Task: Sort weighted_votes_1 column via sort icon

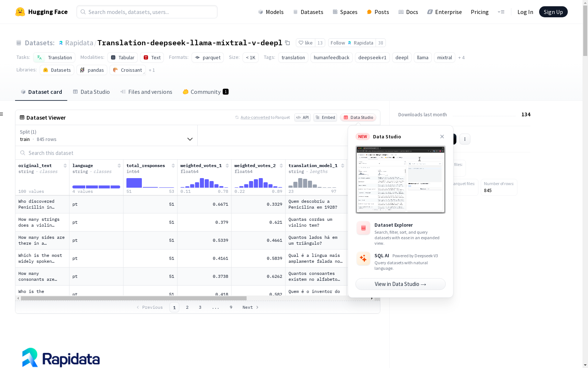Action: coord(227,166)
